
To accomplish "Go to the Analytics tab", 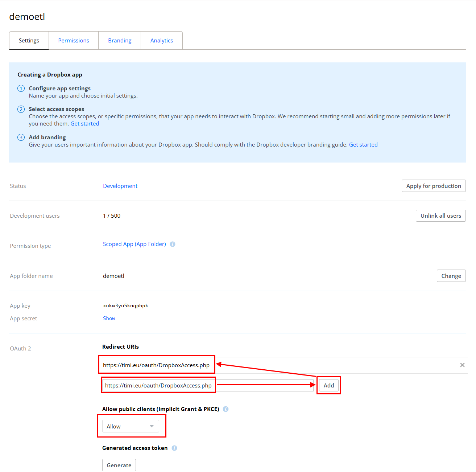I will (x=162, y=41).
